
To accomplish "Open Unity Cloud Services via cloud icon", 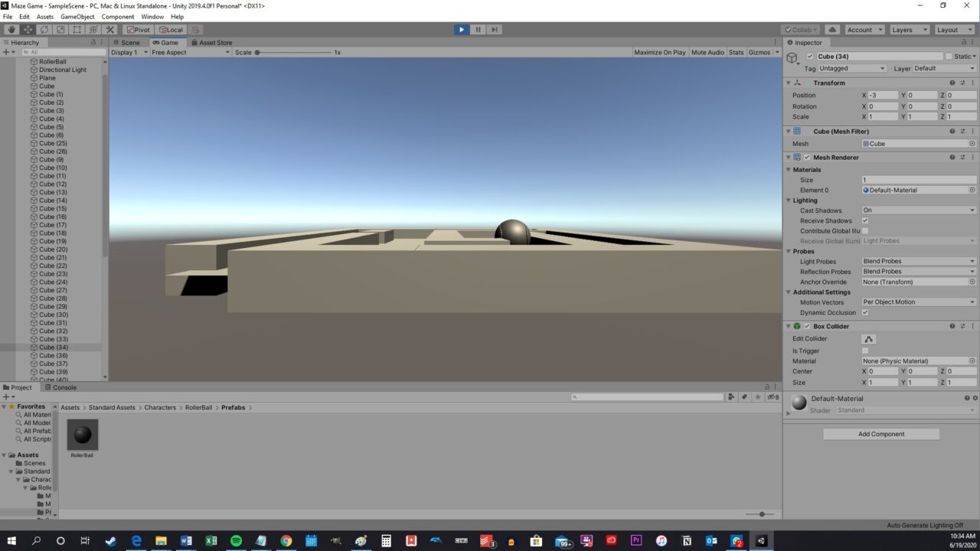I will point(832,29).
